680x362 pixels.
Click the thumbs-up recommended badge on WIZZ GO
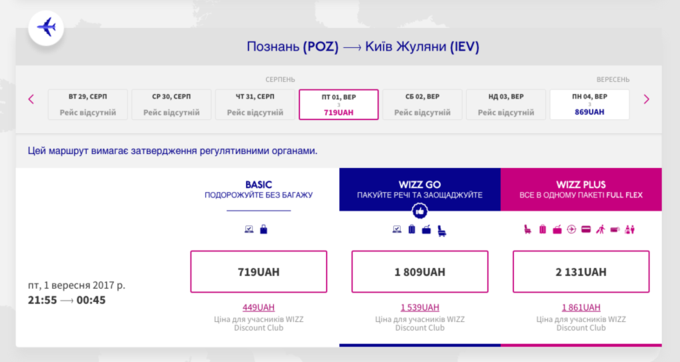pyautogui.click(x=420, y=212)
